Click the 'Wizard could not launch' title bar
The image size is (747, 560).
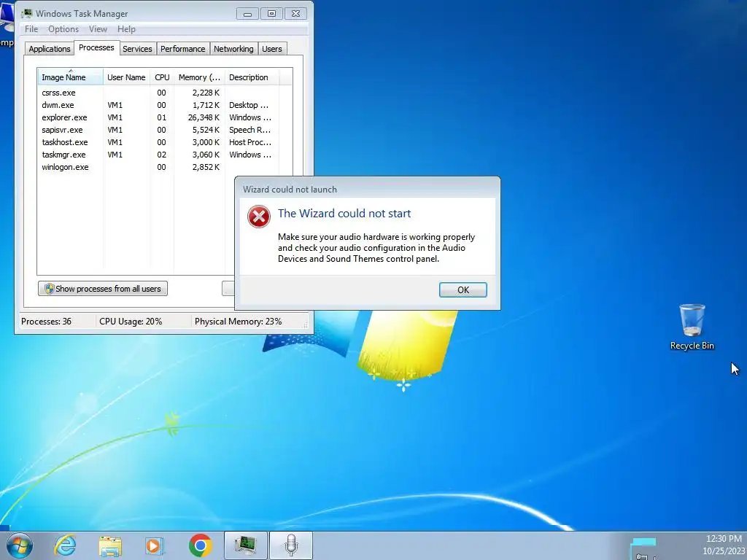368,189
